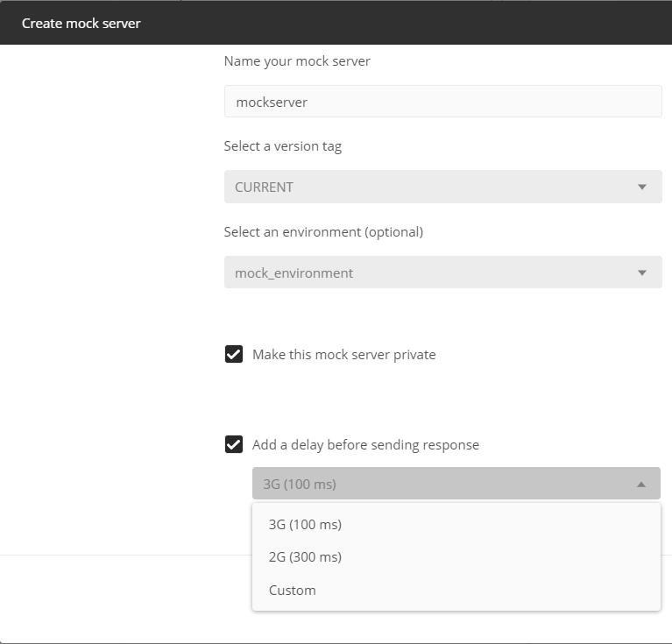
Task: Click the version tag dropdown arrow icon
Action: (x=642, y=187)
